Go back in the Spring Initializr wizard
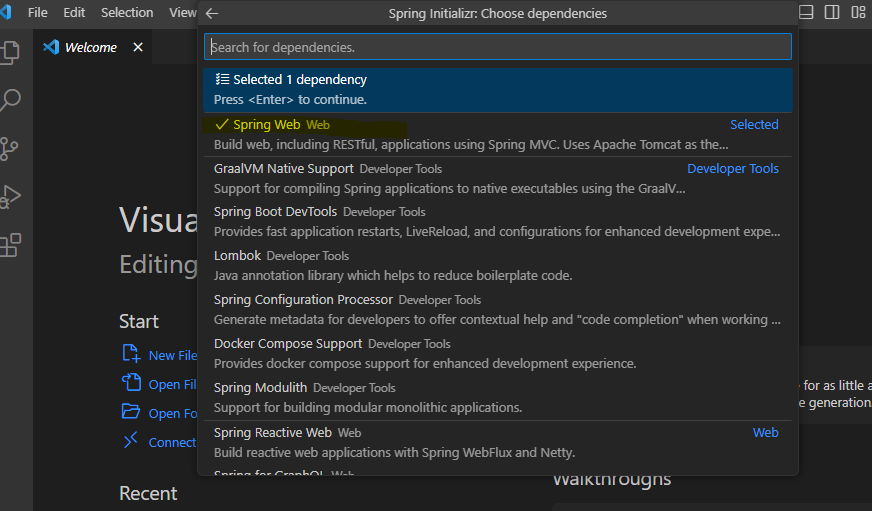The height and width of the screenshot is (511, 872). tap(212, 13)
